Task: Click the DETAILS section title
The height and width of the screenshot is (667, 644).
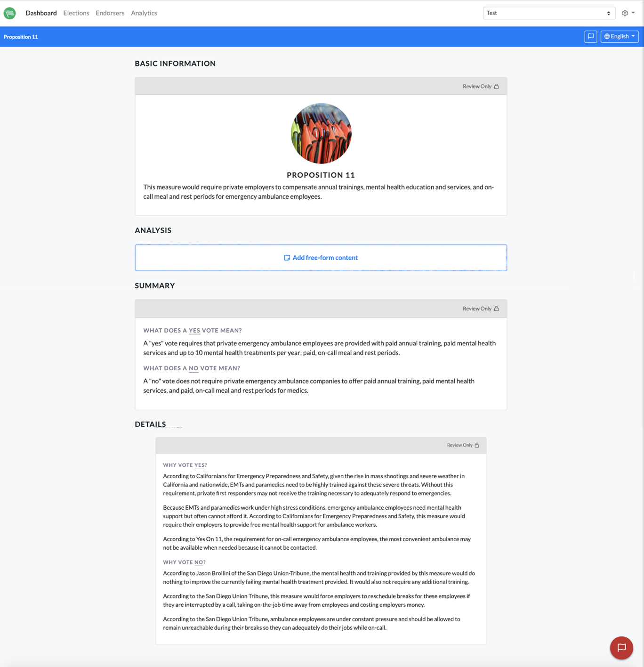Action: tap(150, 424)
